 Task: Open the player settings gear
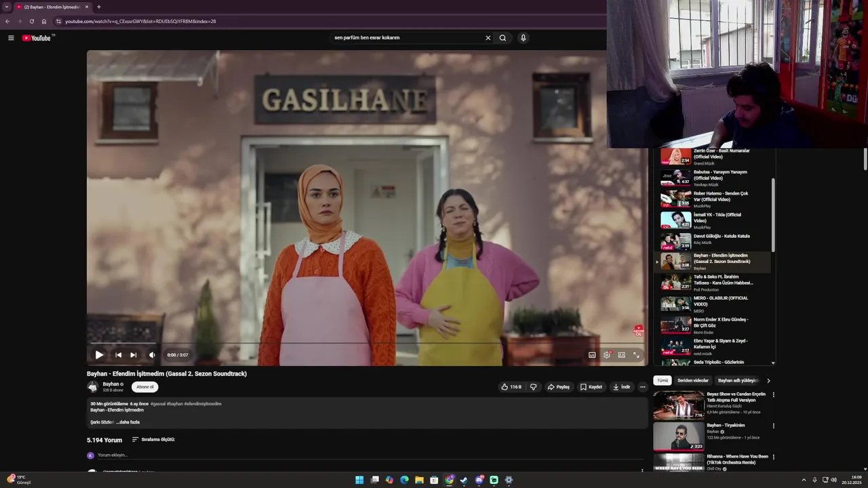click(x=607, y=354)
